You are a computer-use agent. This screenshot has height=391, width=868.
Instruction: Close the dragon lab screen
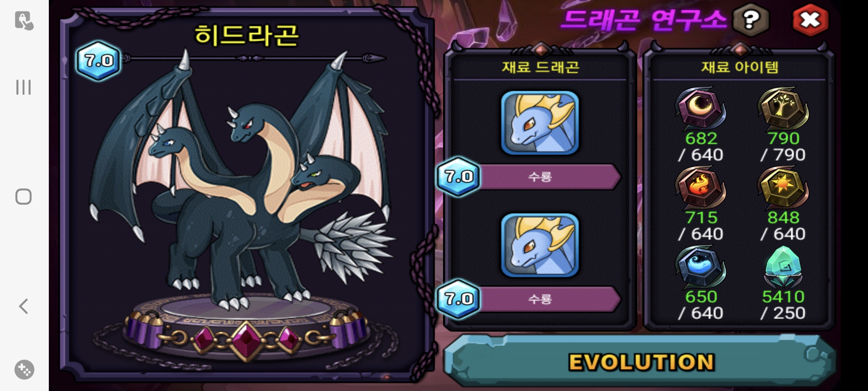(x=810, y=20)
